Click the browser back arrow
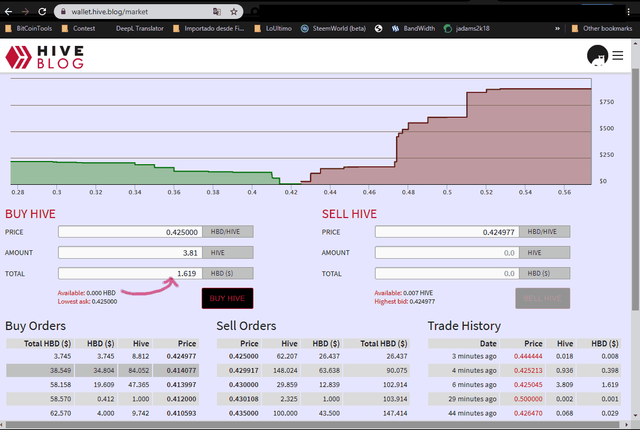Screen dimensions: 640x430 tap(8, 12)
